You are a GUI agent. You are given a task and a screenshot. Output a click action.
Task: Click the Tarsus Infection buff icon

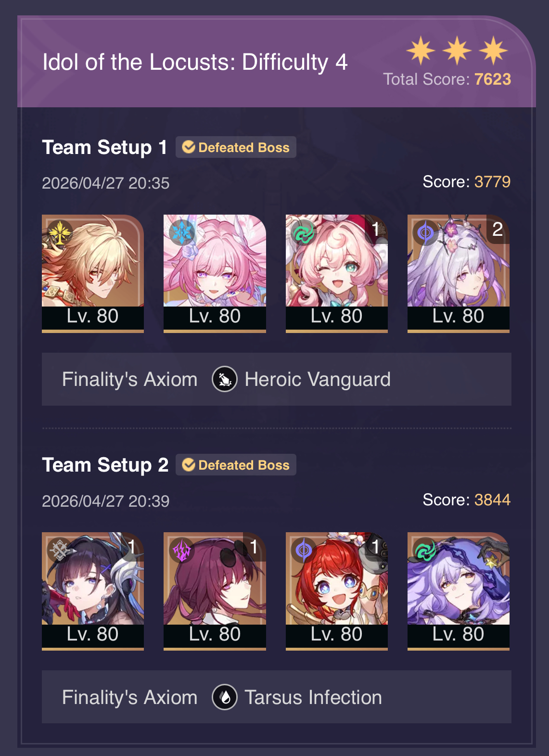(x=225, y=697)
